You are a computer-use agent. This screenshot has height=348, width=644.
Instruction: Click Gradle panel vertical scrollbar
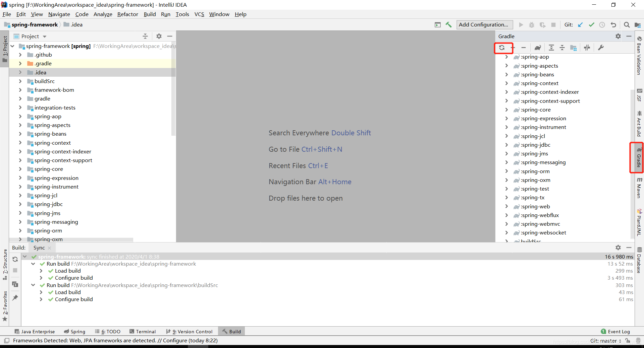[633, 164]
